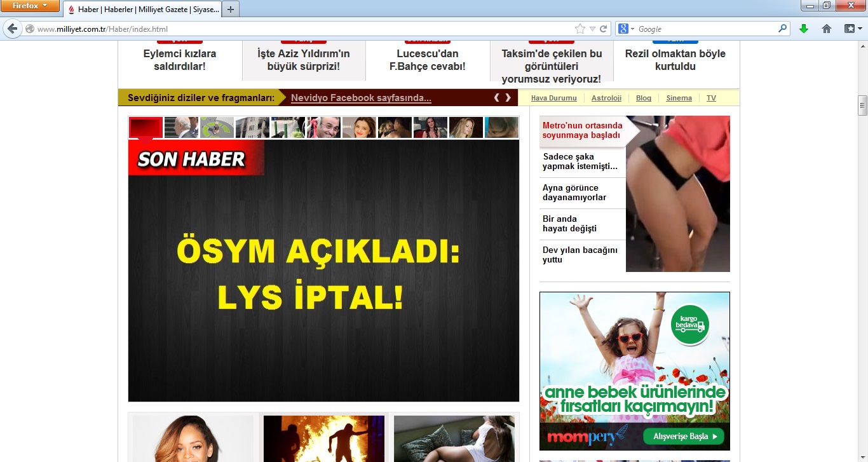Select the Haber | Haberler | Milliyet tab
Image resolution: width=868 pixels, height=462 pixels.
[x=142, y=10]
